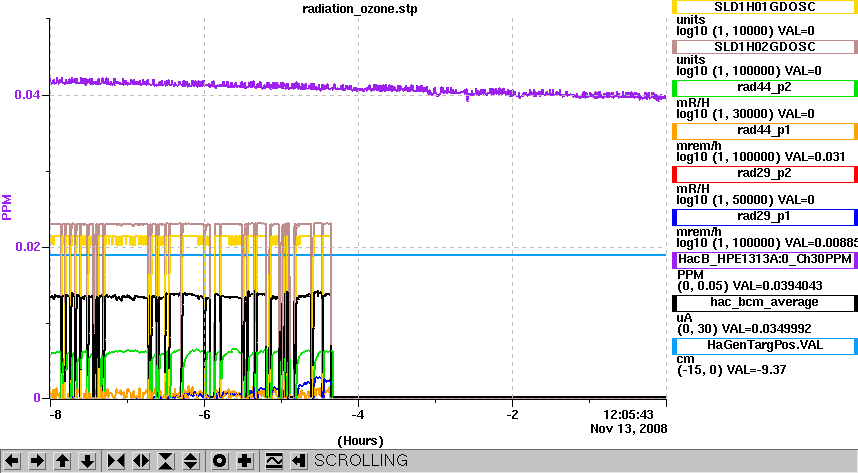Click the (Hours) x-axis label
Screen dimensions: 858x473
360,441
